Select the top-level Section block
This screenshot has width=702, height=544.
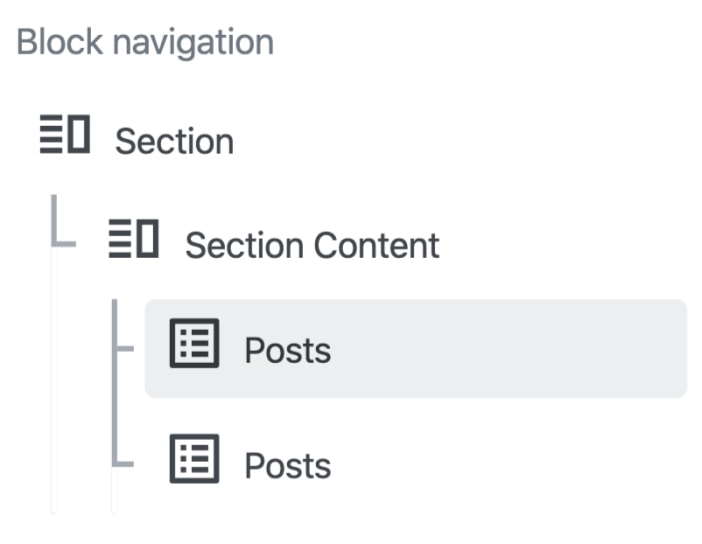click(x=173, y=141)
